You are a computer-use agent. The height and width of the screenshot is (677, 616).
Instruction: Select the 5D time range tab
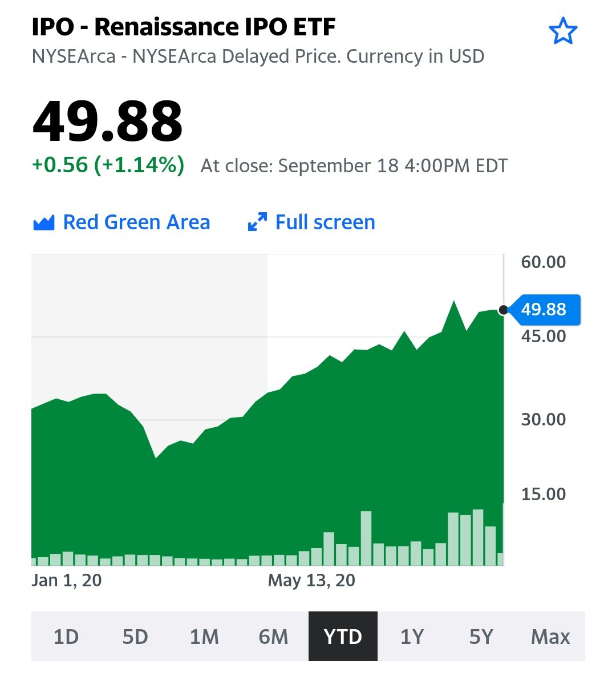click(x=135, y=637)
